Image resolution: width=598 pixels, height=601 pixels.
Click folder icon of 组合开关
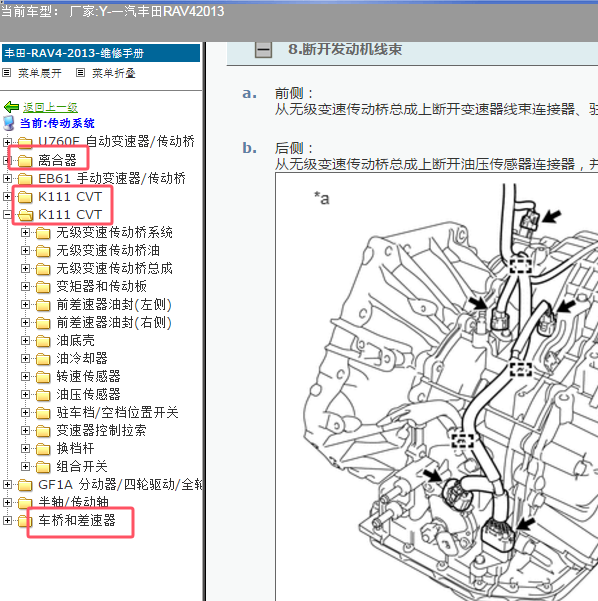(x=43, y=467)
